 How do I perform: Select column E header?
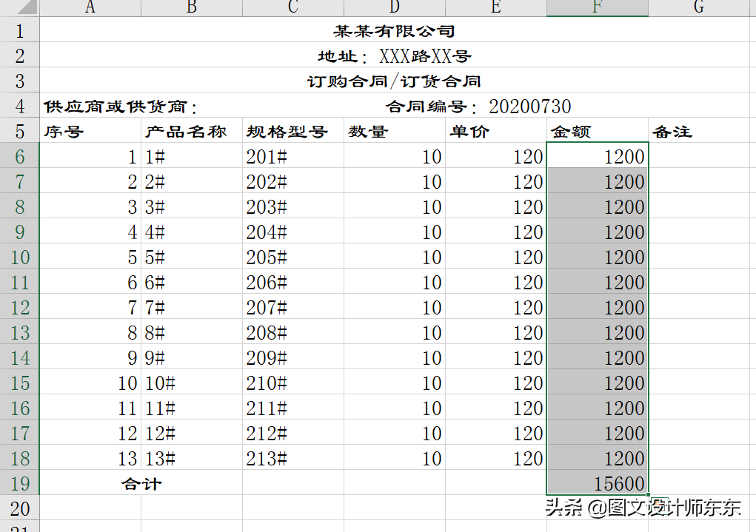point(495,7)
